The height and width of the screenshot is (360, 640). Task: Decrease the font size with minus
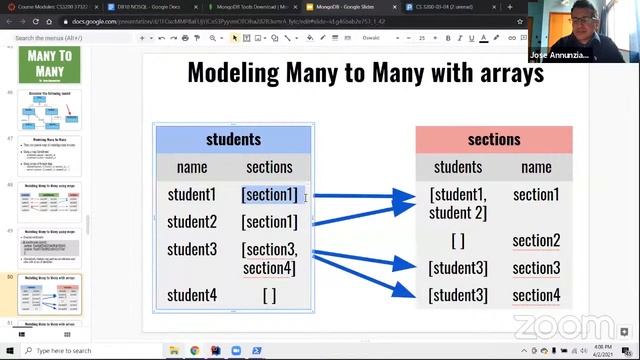coord(409,38)
